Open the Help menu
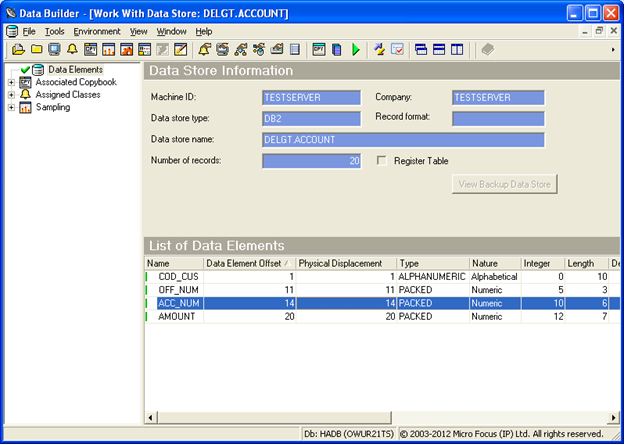This screenshot has height=445, width=625. (x=204, y=32)
